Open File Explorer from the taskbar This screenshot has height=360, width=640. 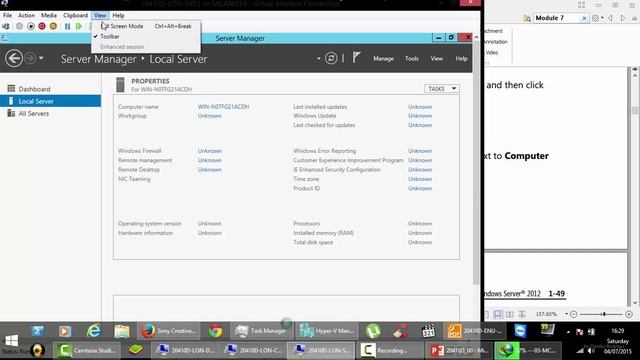(x=122, y=331)
